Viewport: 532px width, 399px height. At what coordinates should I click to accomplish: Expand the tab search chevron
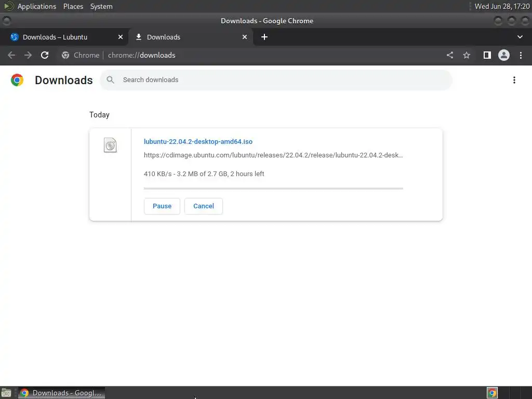coord(520,37)
